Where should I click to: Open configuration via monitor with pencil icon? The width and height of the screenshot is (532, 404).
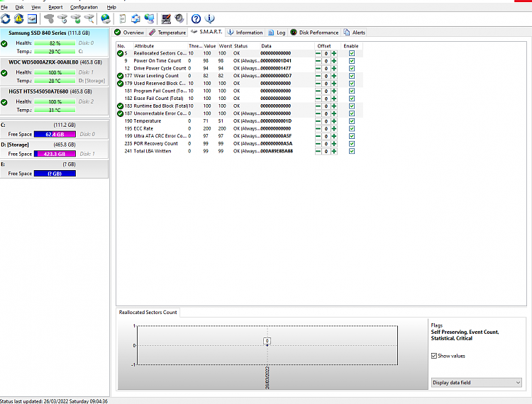[x=166, y=18]
